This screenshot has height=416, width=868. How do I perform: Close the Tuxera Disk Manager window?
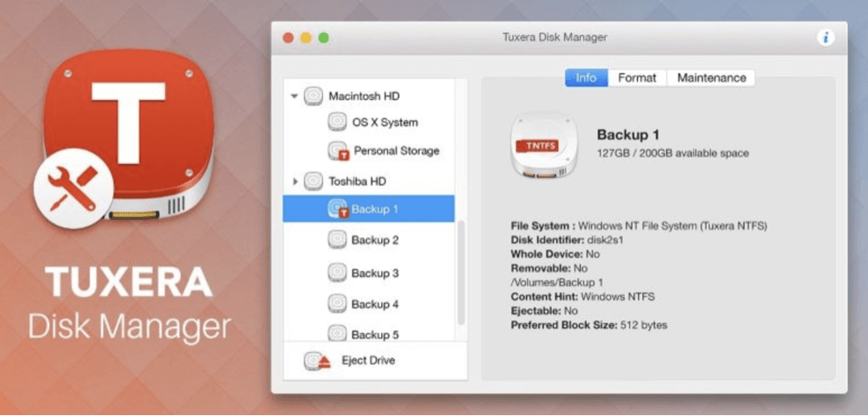pos(288,38)
